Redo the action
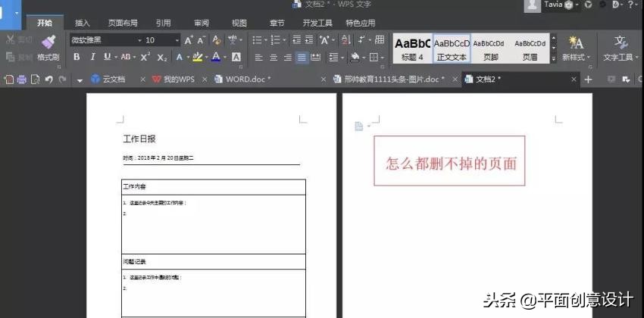This screenshot has height=318, width=644. (x=62, y=79)
